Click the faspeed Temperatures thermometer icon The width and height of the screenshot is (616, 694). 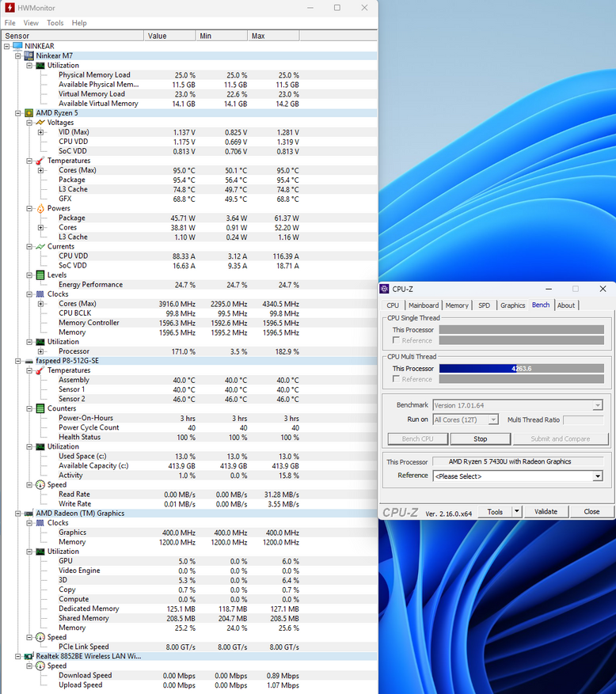point(40,370)
